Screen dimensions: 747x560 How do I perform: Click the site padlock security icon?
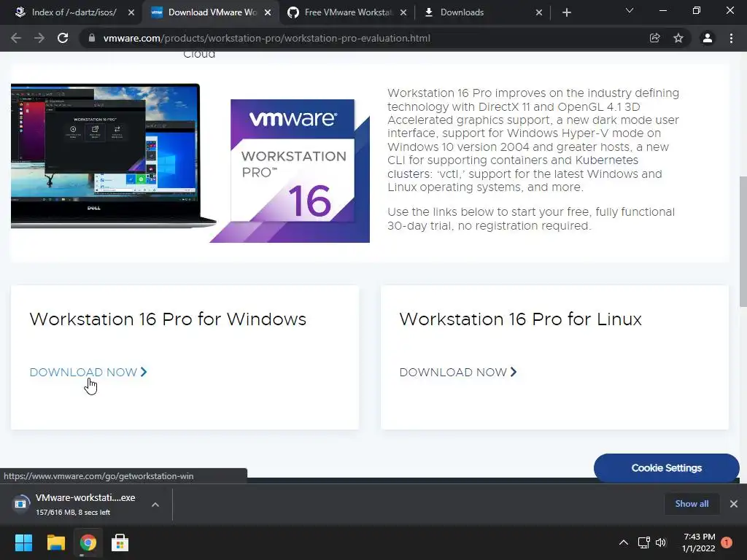coord(92,38)
